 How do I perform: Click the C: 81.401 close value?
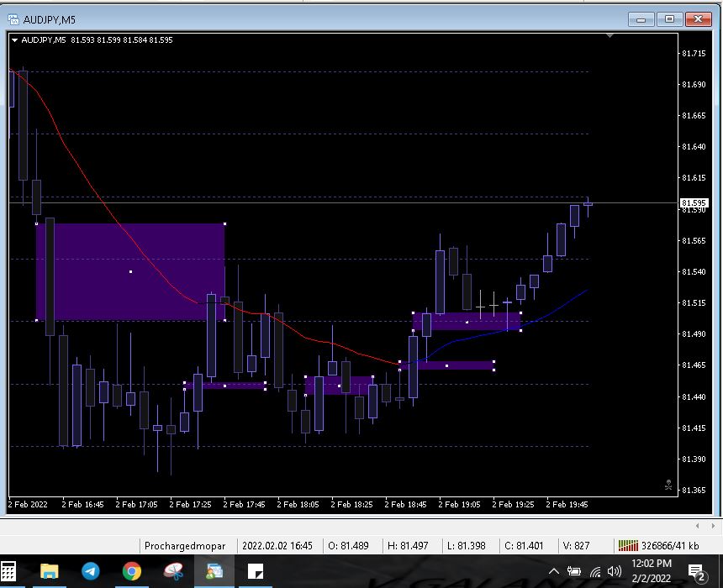pyautogui.click(x=524, y=546)
